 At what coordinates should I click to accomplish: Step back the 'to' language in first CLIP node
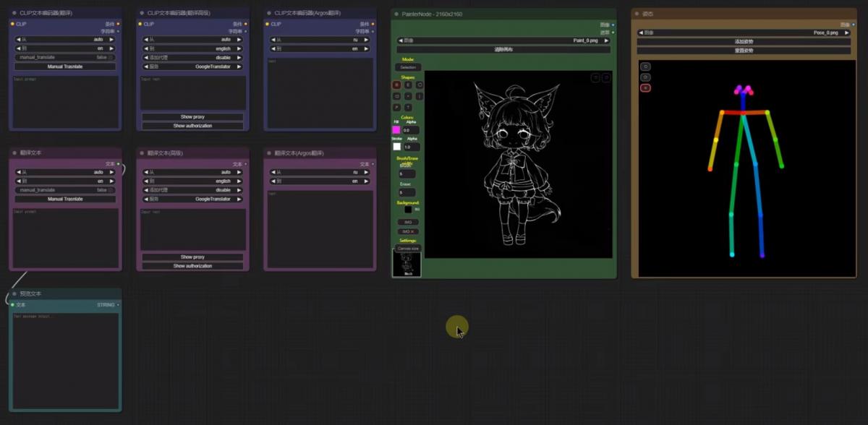[18, 48]
